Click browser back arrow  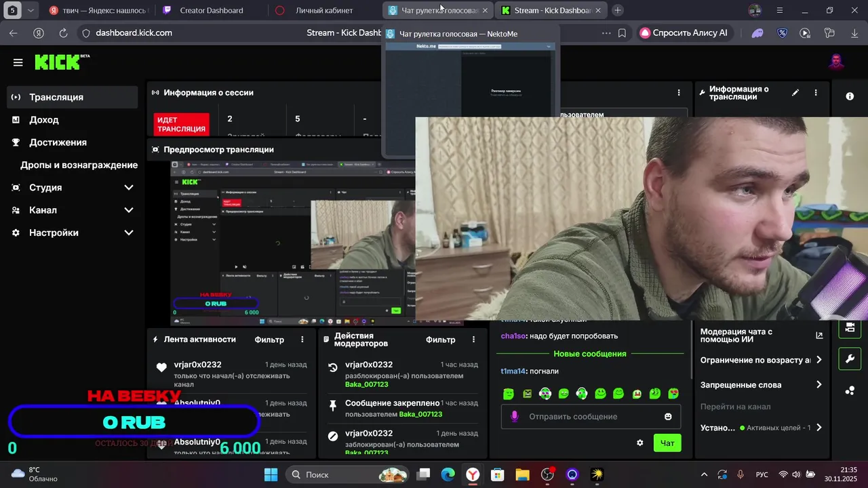14,33
